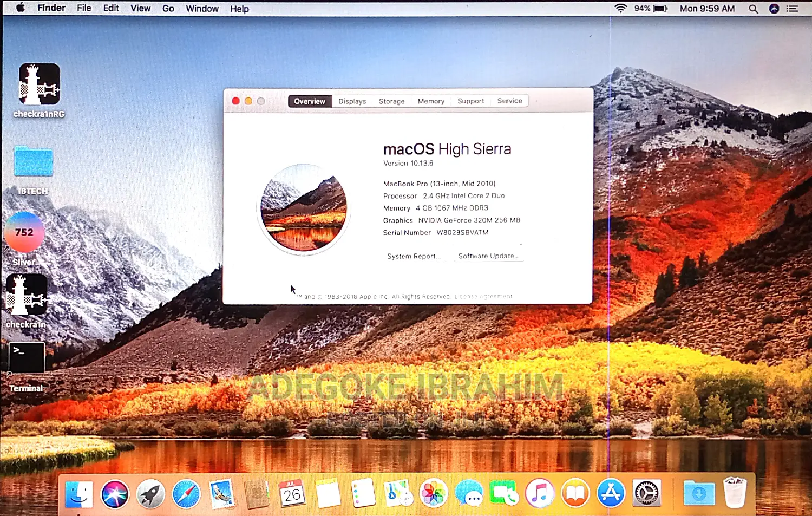Click Memory 4 GB 1067 MHz DDR3 line

click(436, 208)
